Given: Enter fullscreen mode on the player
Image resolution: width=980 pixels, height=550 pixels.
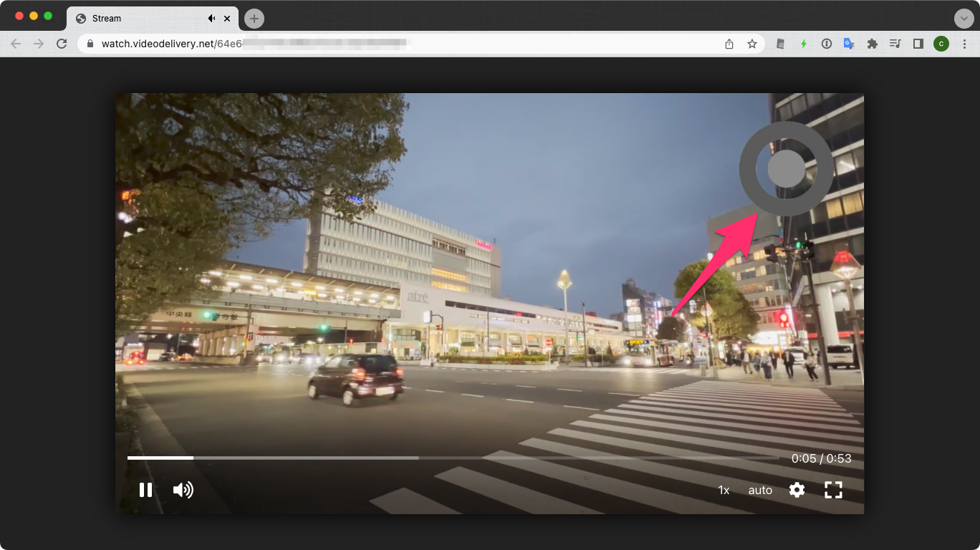Looking at the screenshot, I should (833, 490).
